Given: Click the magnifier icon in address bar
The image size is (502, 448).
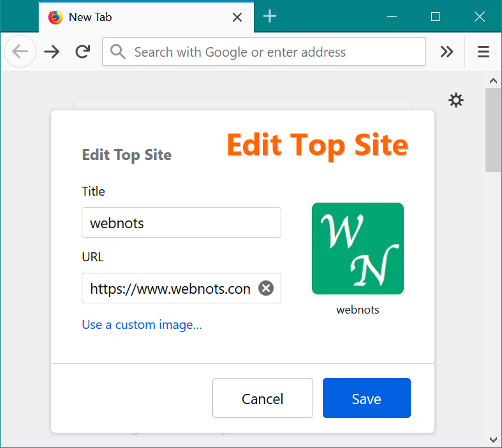Looking at the screenshot, I should [x=117, y=52].
